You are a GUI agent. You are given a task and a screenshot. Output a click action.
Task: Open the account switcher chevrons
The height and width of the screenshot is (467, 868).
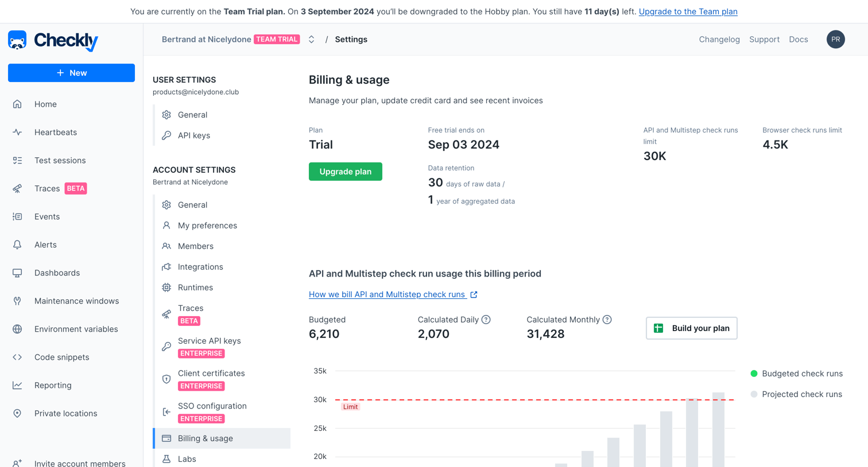coord(311,40)
